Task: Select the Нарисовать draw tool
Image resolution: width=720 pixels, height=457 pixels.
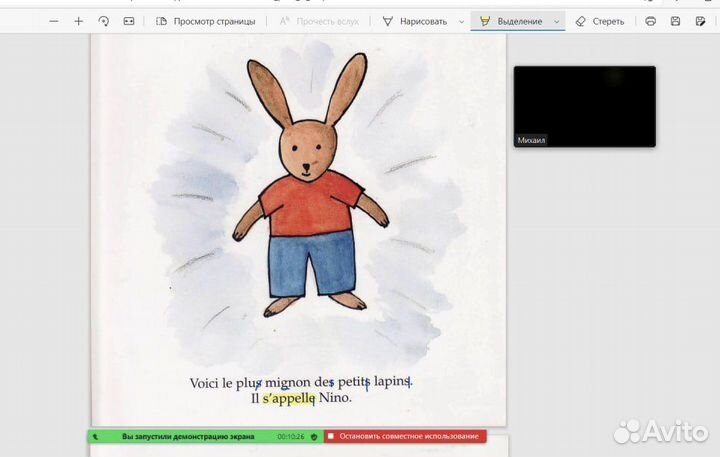Action: coord(415,21)
